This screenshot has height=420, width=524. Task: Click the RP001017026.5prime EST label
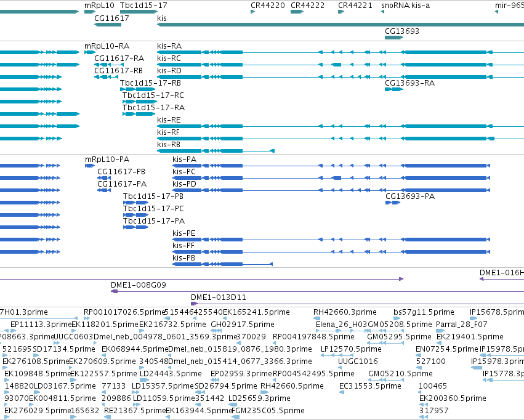[124, 312]
